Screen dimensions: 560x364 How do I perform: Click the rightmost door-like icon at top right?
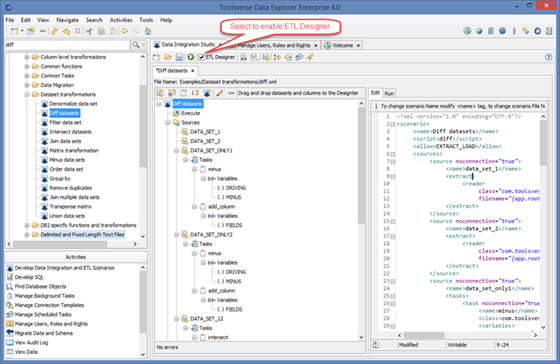tap(549, 31)
